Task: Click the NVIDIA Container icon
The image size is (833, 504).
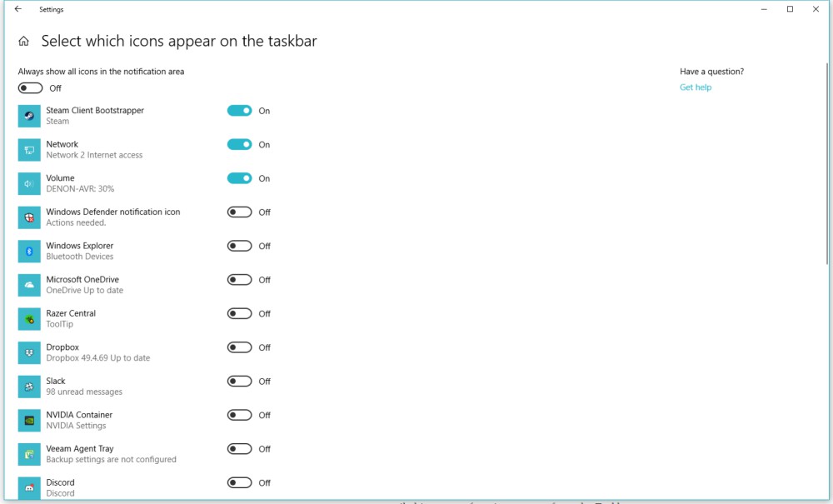Action: pyautogui.click(x=29, y=421)
